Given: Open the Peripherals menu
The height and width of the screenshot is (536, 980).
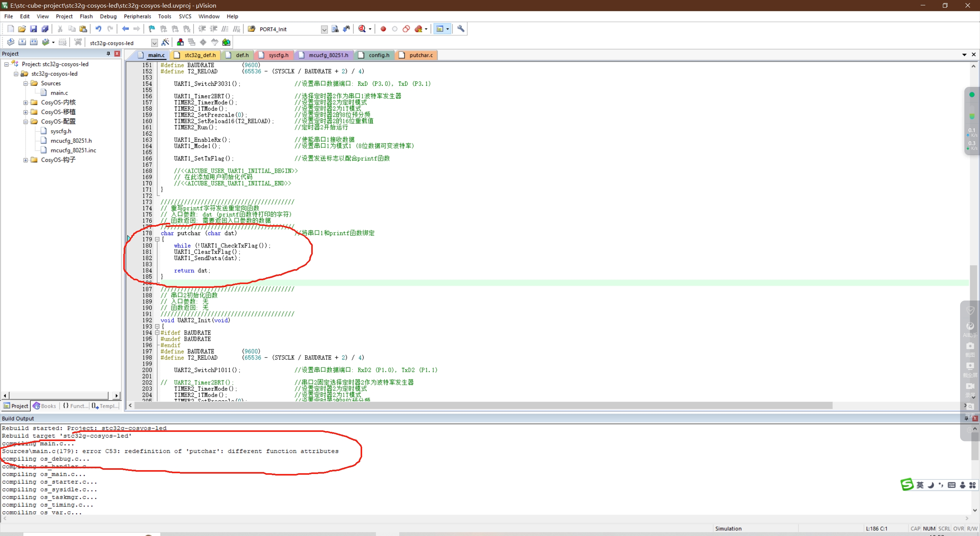Looking at the screenshot, I should 137,16.
